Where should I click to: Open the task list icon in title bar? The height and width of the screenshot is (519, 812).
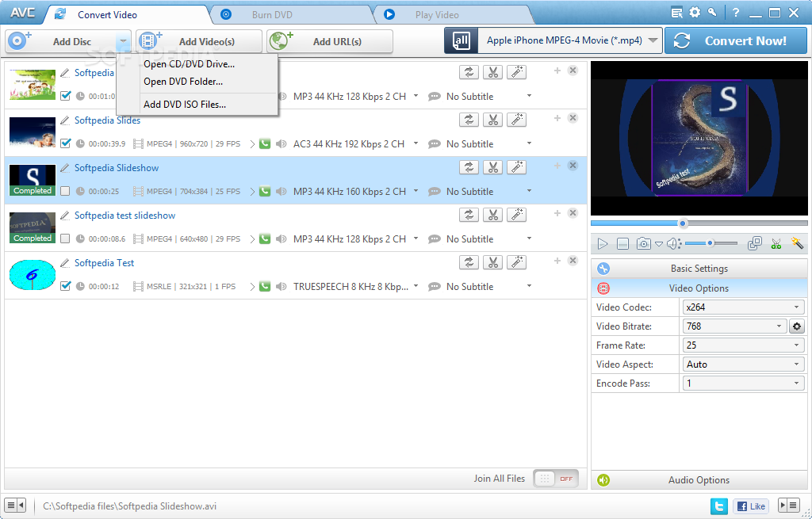click(676, 13)
